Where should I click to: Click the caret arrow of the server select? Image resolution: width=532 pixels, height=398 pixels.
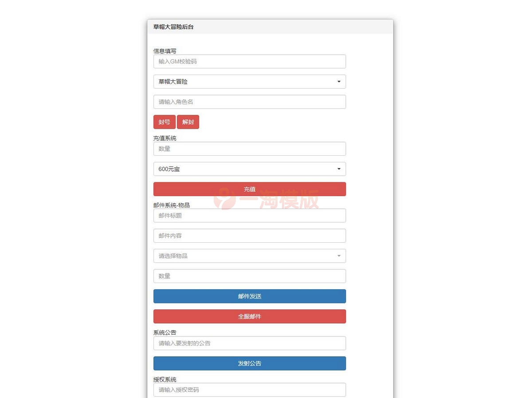click(339, 82)
